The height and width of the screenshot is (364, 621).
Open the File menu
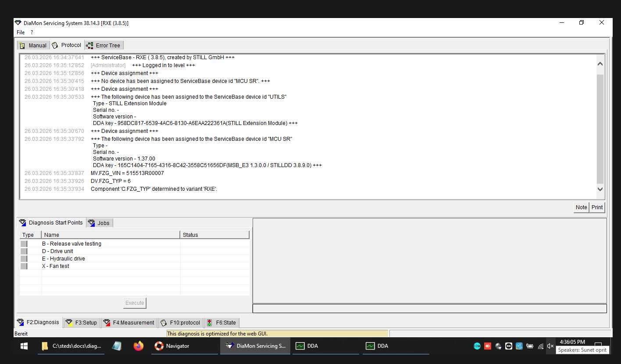tap(20, 32)
